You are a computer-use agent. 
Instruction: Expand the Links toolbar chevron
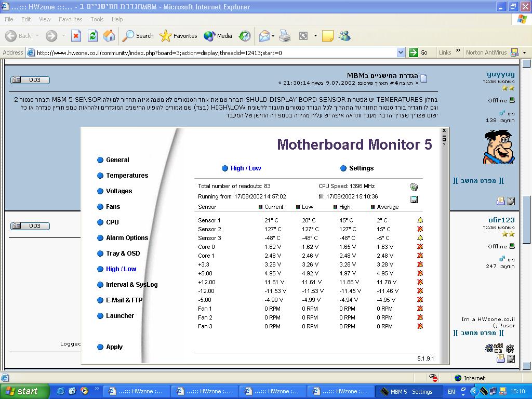[x=458, y=50]
